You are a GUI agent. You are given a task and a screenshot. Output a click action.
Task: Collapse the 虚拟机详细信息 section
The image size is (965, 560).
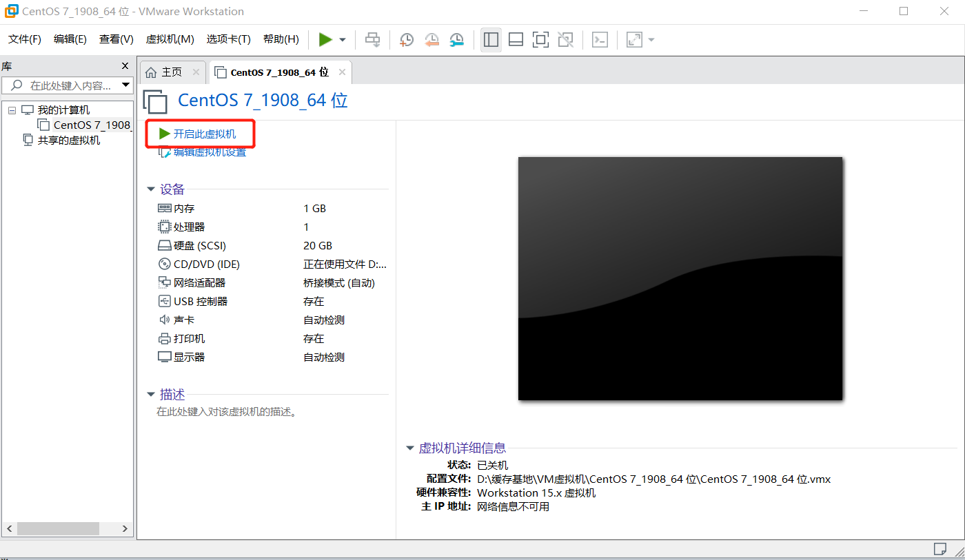(410, 448)
